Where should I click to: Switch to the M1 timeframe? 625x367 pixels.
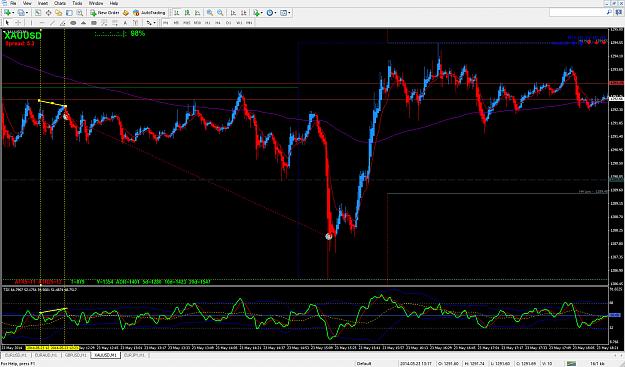point(165,23)
